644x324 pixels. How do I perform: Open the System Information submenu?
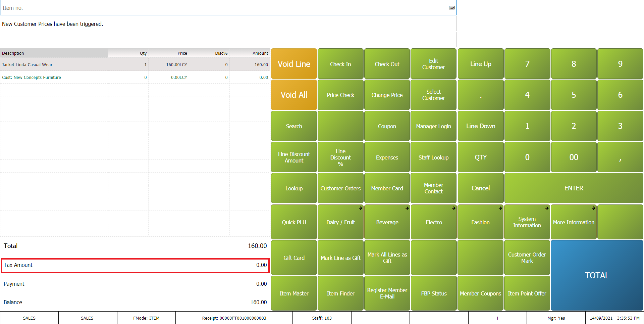point(527,222)
